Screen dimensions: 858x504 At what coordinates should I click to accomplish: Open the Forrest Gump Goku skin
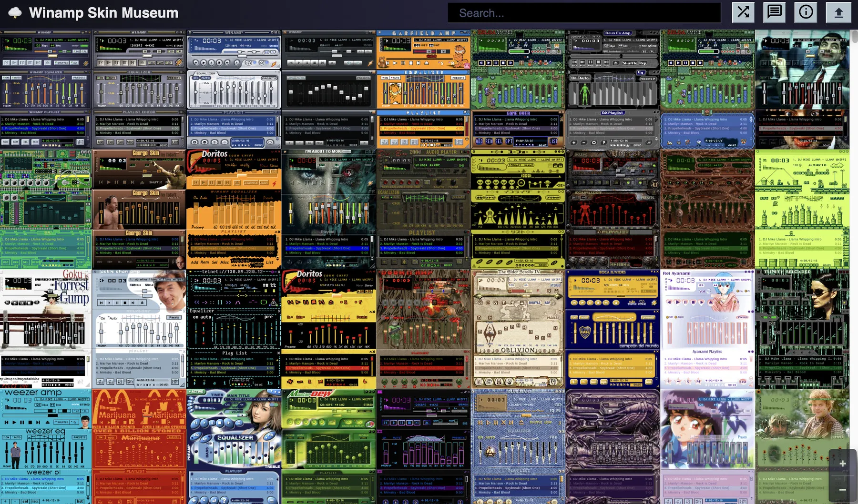(x=45, y=329)
